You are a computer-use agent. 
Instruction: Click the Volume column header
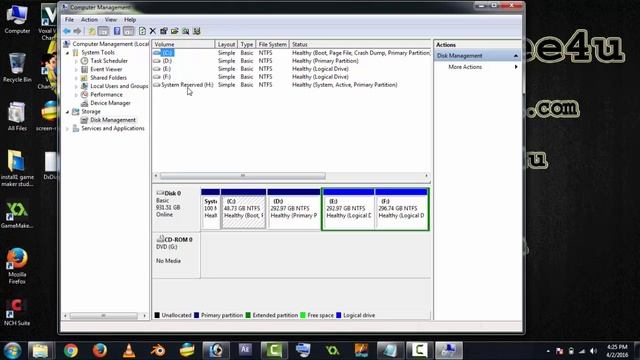click(x=183, y=44)
